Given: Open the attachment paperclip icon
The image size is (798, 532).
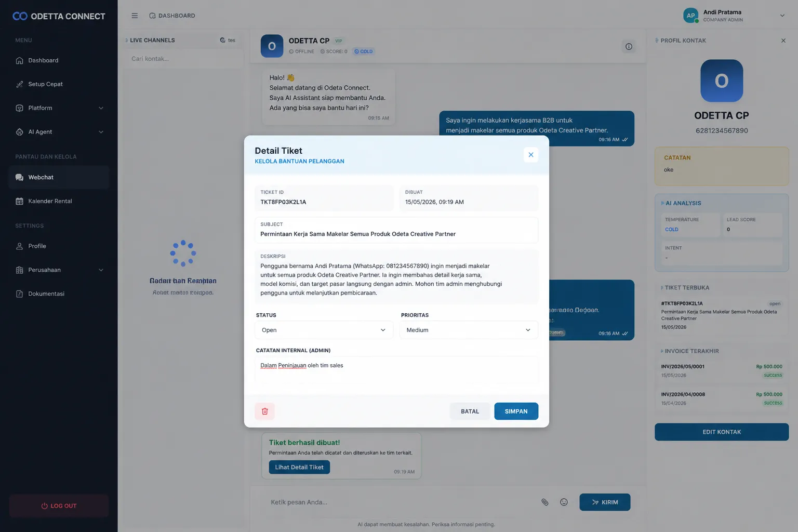Looking at the screenshot, I should (544, 502).
